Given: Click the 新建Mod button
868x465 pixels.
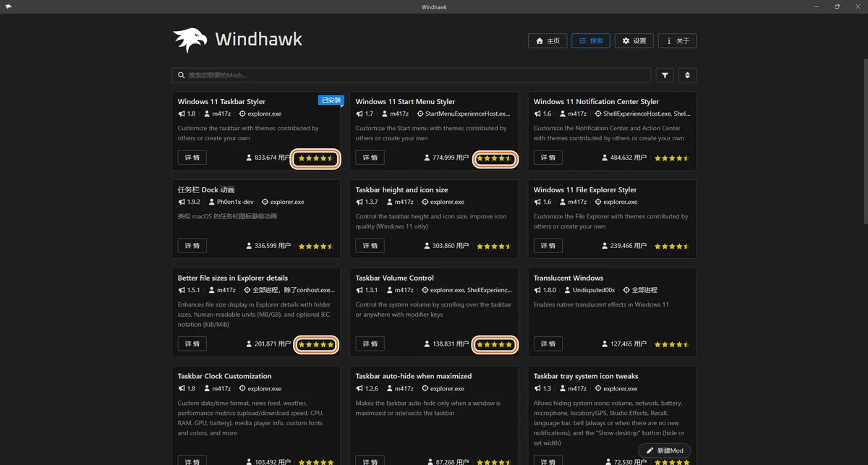Looking at the screenshot, I should (x=665, y=451).
